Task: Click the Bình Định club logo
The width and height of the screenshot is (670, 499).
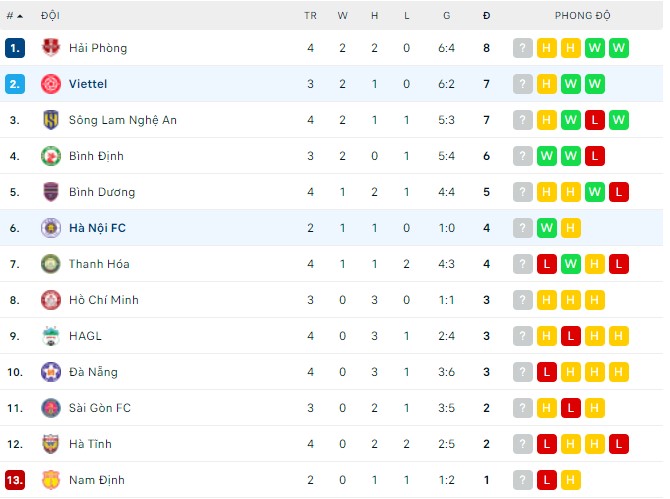Action: click(x=51, y=156)
